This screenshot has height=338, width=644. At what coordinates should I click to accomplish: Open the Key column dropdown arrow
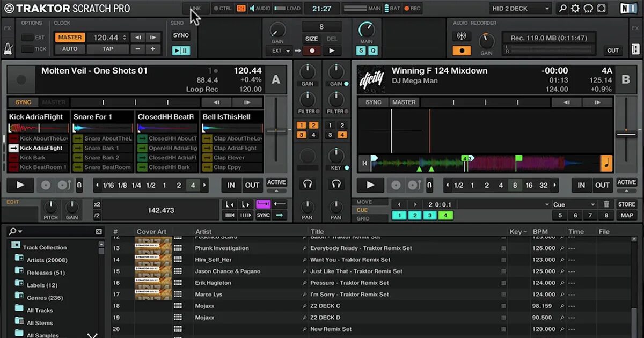coord(525,232)
